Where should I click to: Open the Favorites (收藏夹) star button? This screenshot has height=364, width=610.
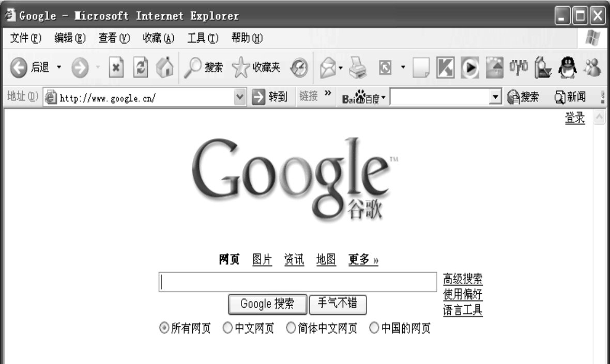pyautogui.click(x=256, y=68)
